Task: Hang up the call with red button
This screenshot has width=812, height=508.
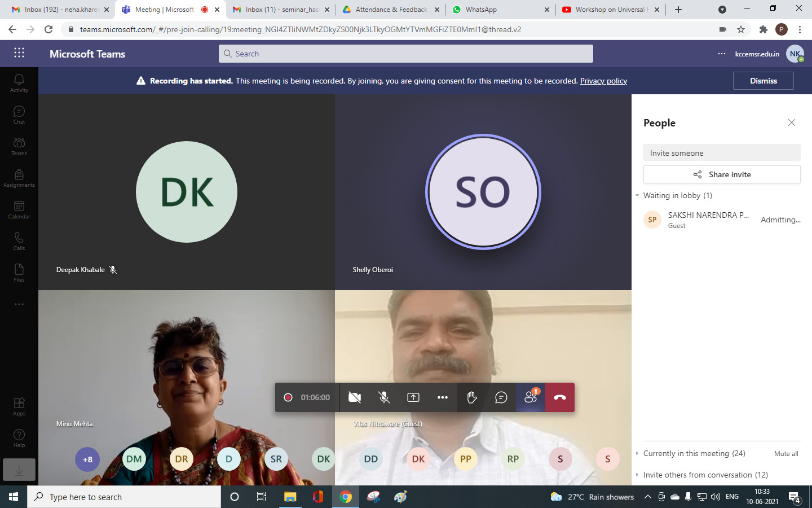Action: pos(559,397)
